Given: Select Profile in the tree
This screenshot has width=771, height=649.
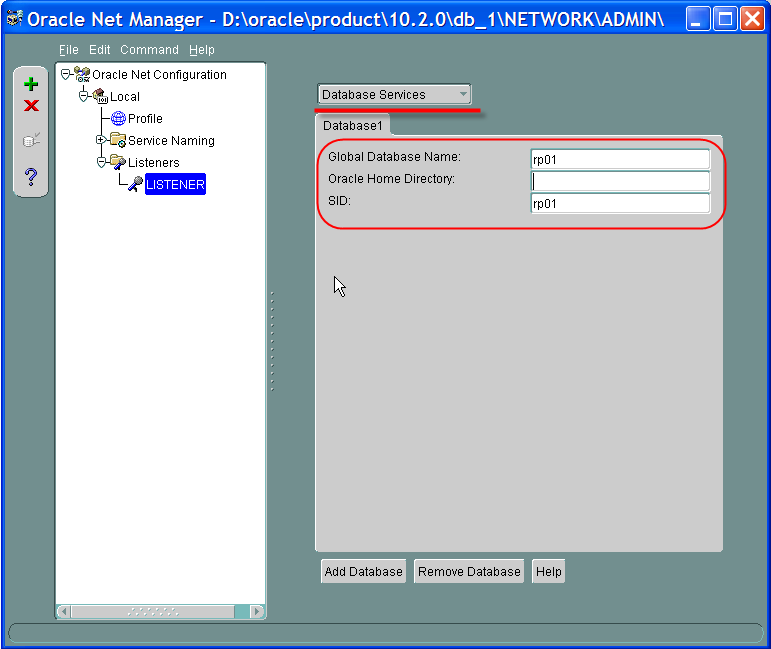Looking at the screenshot, I should tap(145, 118).
